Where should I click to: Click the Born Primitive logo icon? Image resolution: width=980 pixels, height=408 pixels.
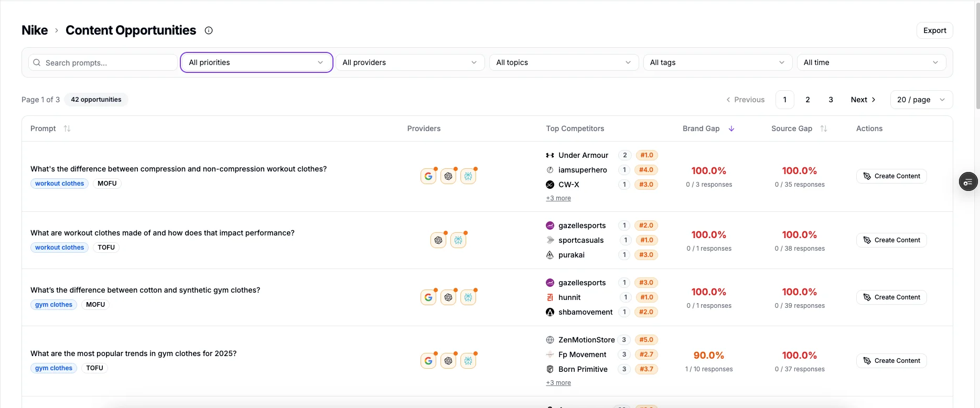[550, 369]
